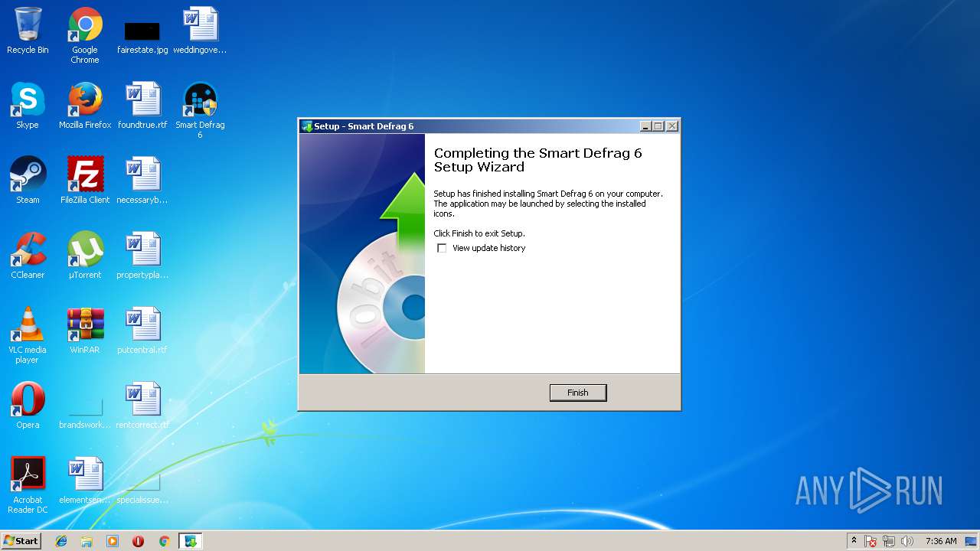This screenshot has width=980, height=551.
Task: Select specialissue... desktop file
Action: [142, 487]
